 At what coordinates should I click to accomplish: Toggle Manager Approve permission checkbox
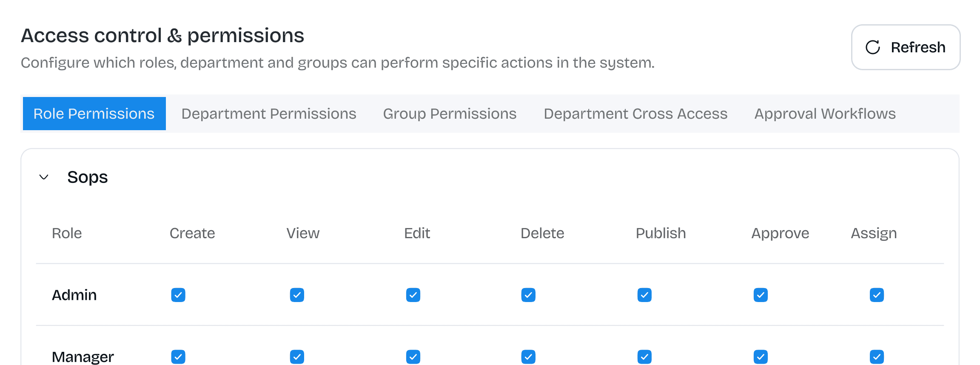tap(761, 356)
